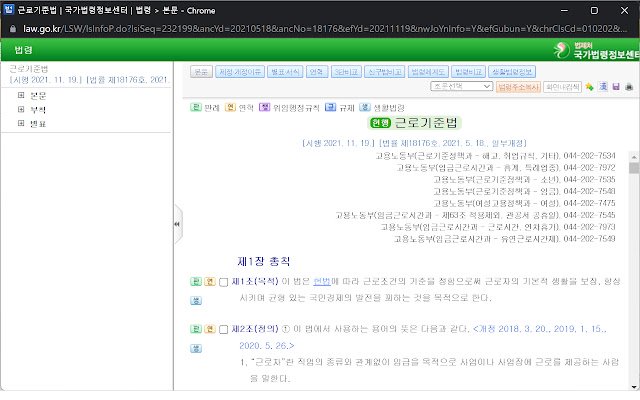Expand the 본문 tree node
This screenshot has height=400, width=640.
(x=21, y=95)
